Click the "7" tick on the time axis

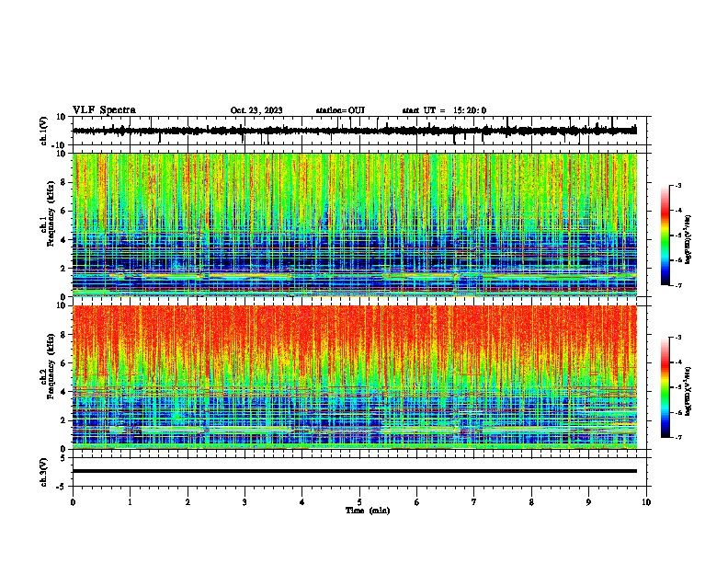[474, 501]
